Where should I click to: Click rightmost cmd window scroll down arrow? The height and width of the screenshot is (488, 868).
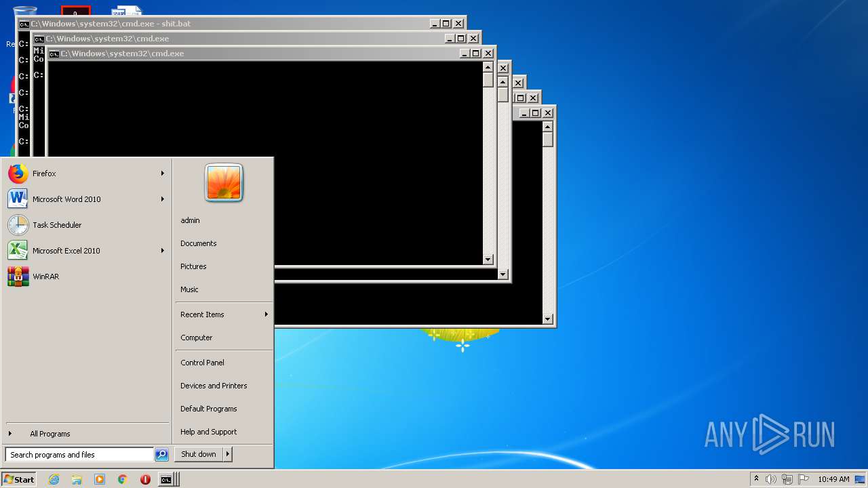tap(547, 319)
